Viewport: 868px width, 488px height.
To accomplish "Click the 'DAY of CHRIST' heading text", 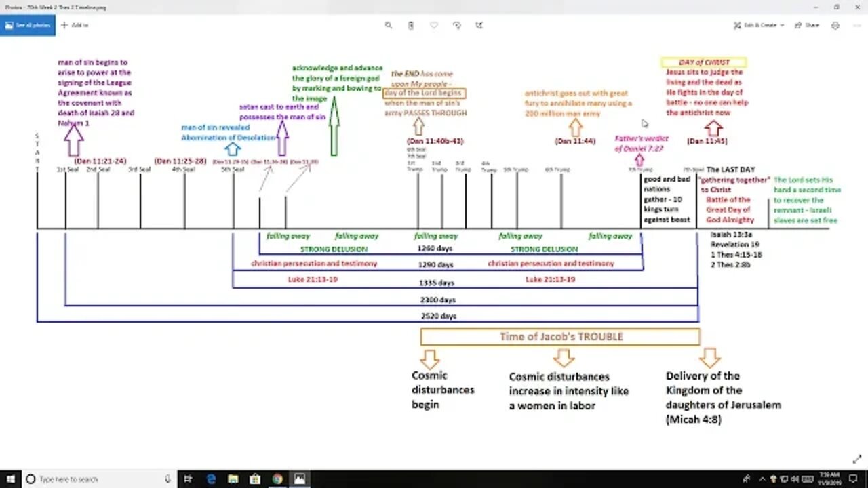I will 704,62.
